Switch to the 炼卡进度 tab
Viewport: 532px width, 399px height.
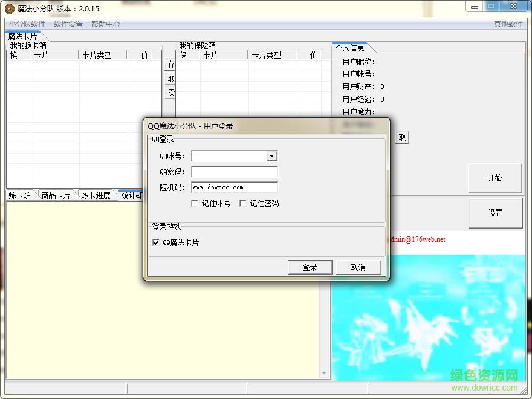[96, 195]
